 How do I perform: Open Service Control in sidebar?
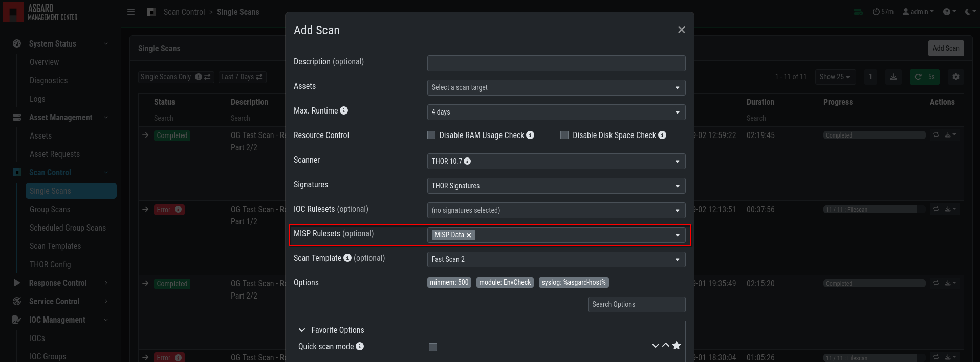click(x=60, y=301)
